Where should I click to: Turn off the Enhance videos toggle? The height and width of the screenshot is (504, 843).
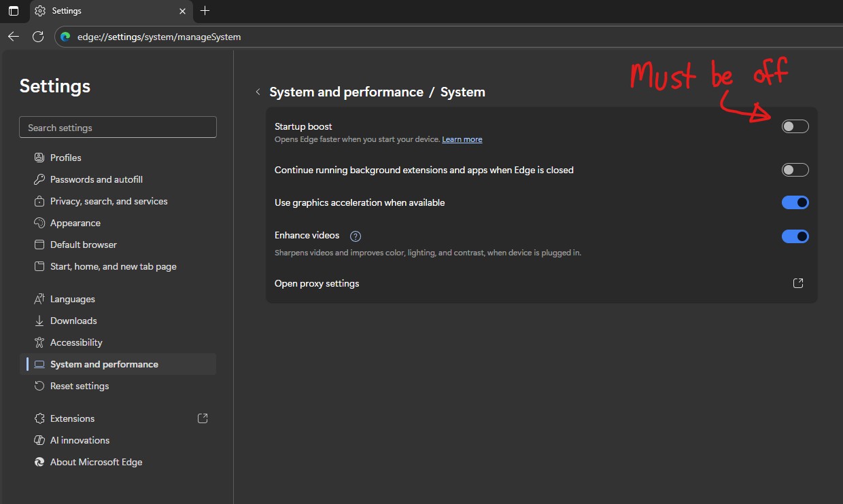(795, 236)
